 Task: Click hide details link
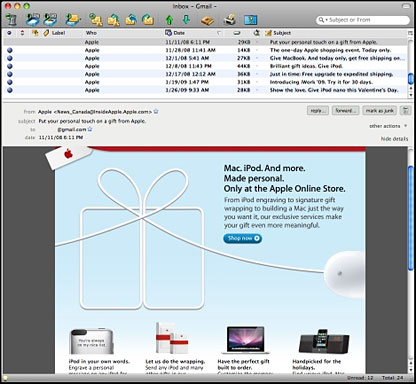tap(394, 139)
